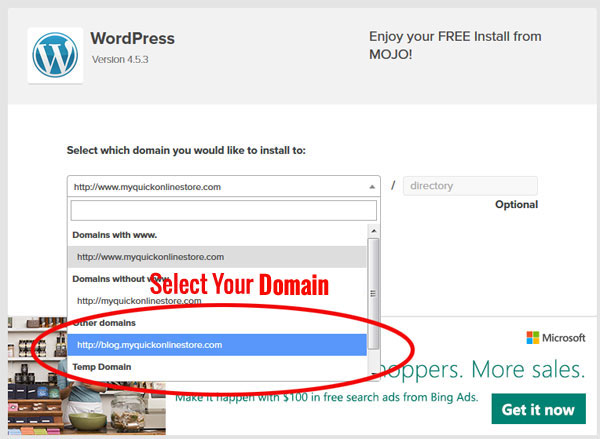Open the domain selection dropdown
Screen dimensions: 600x439
[223, 186]
